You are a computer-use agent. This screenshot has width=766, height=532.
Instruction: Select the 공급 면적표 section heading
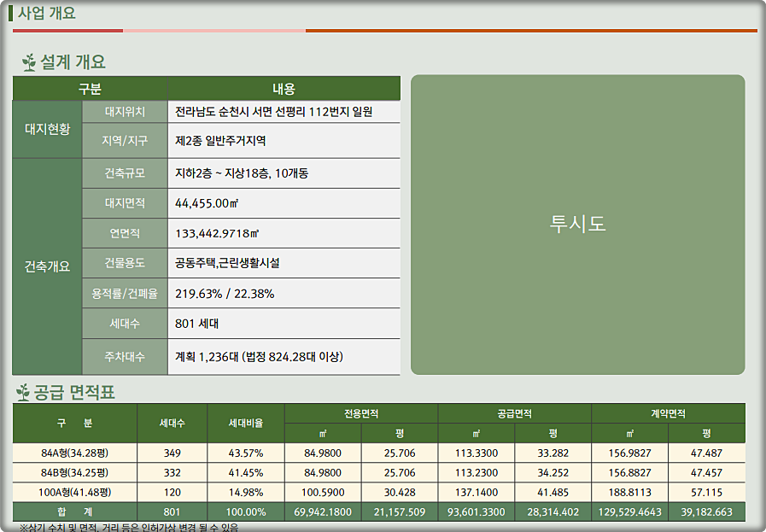(x=74, y=392)
